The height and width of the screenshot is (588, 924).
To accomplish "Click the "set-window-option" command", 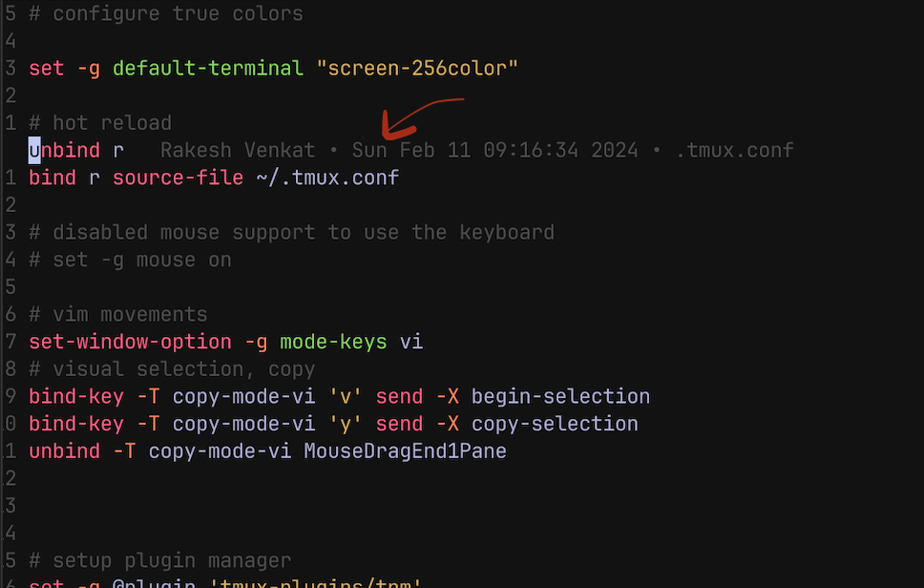I will [130, 342].
